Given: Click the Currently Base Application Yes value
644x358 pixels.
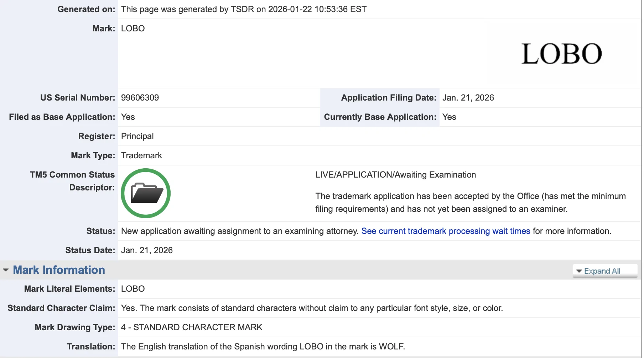Looking at the screenshot, I should [449, 117].
